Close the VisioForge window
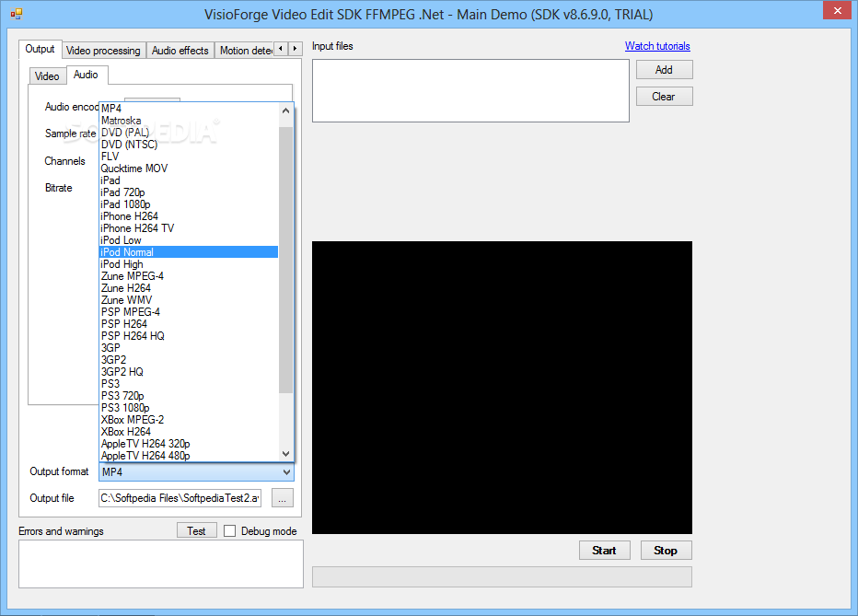The image size is (858, 616). click(837, 10)
